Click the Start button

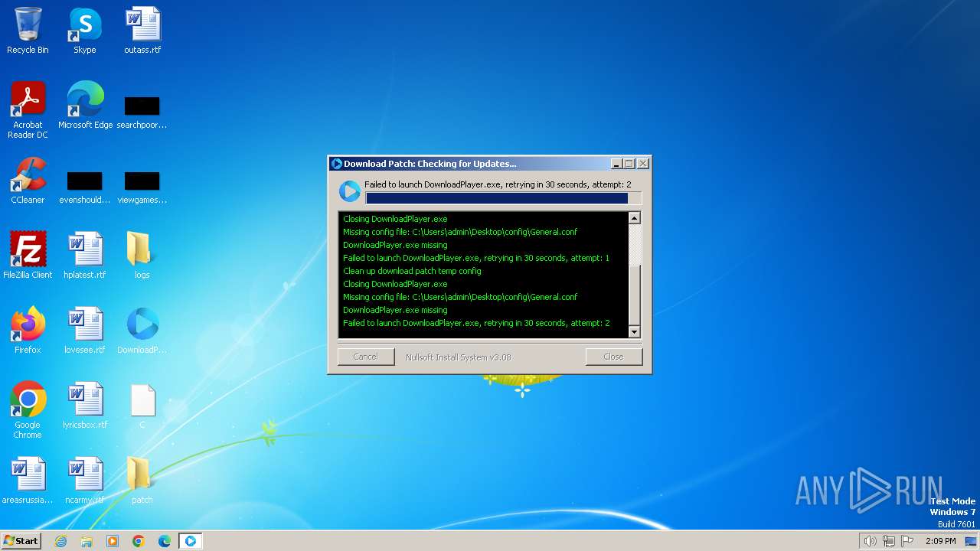[x=21, y=541]
